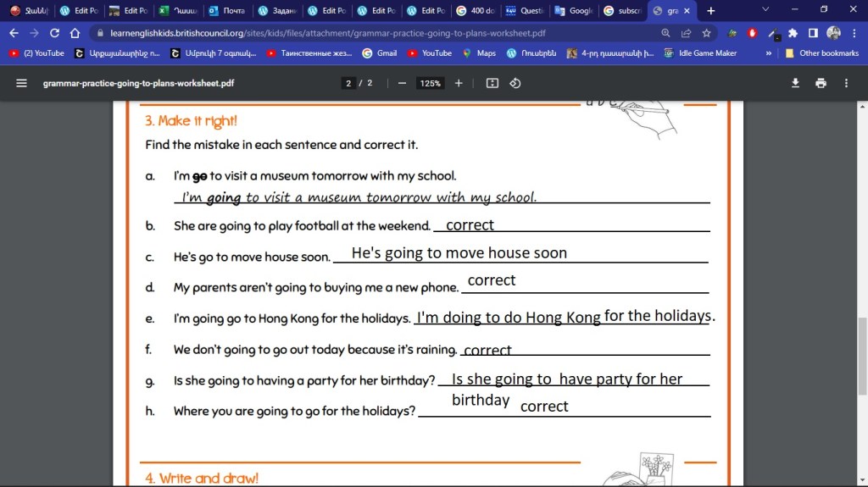The image size is (868, 487).
Task: Open the Chrome extensions puzzle icon
Action: pyautogui.click(x=793, y=33)
